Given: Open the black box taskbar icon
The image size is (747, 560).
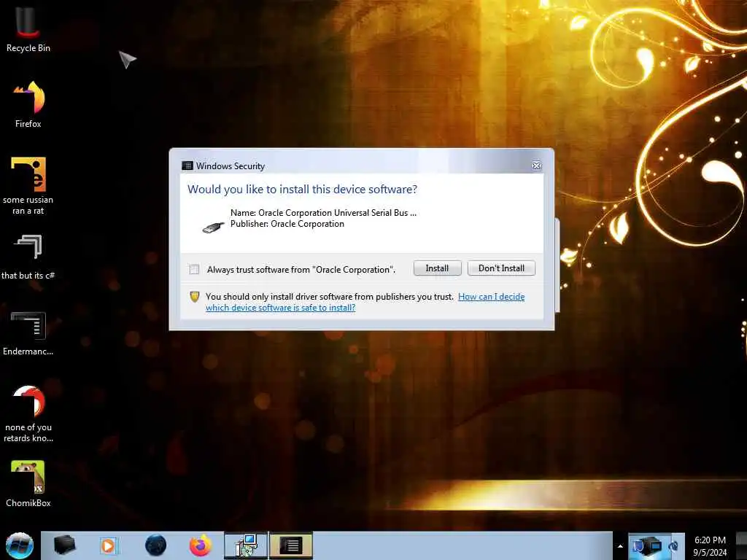Looking at the screenshot, I should point(64,545).
